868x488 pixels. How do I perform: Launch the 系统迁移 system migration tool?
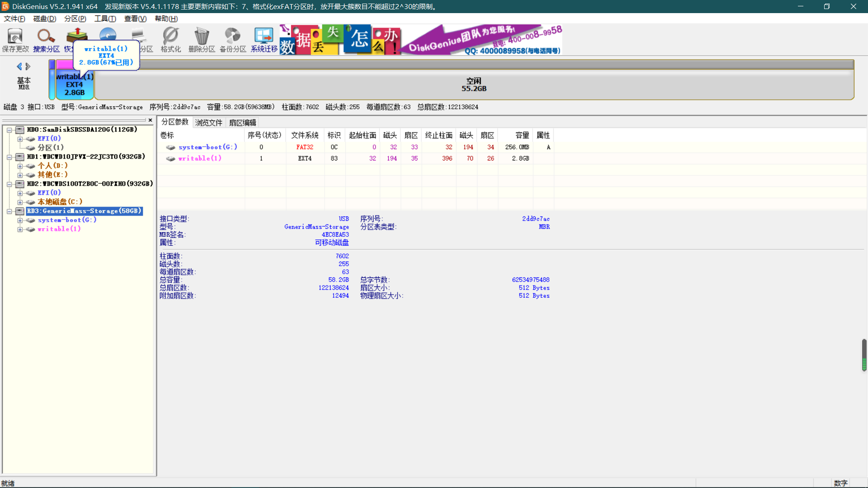(x=264, y=40)
